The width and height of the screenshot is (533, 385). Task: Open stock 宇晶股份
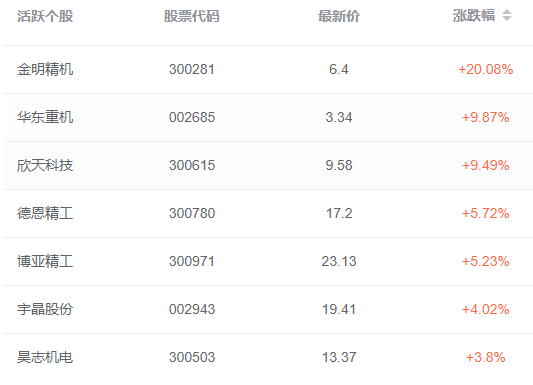point(45,309)
